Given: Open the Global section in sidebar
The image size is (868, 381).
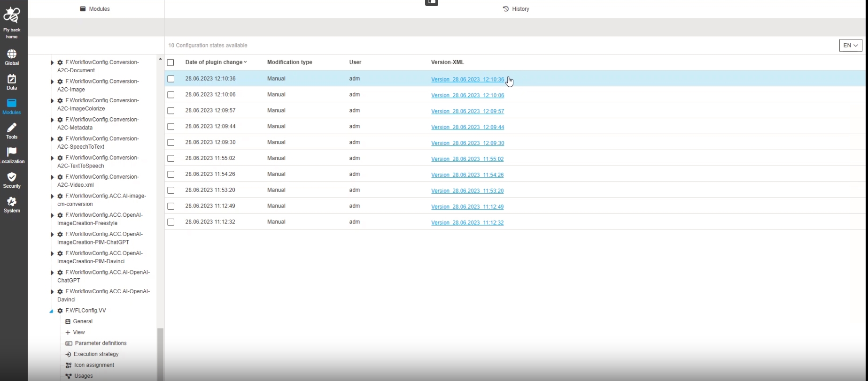Looking at the screenshot, I should (x=12, y=57).
